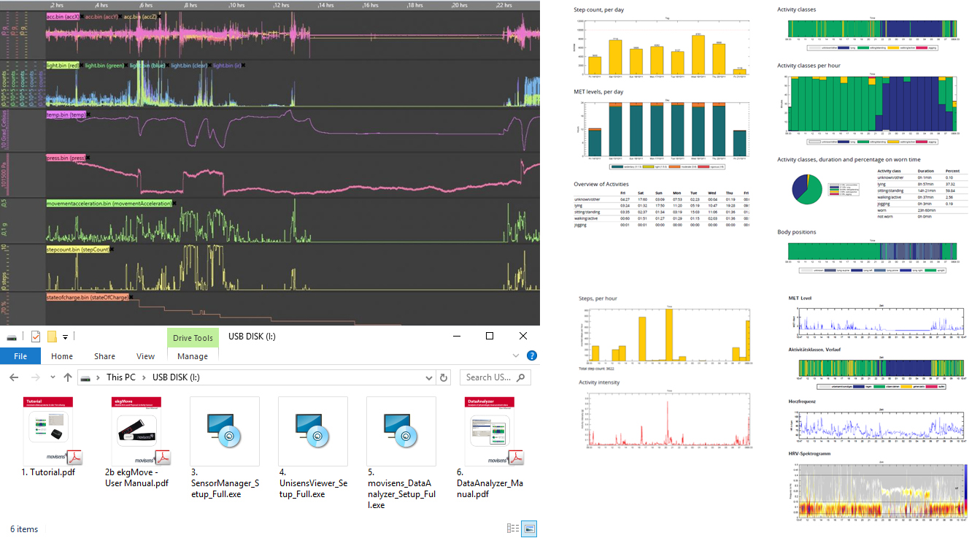The height and width of the screenshot is (538, 980).
Task: Expand the Customize Quick Access Toolbar dropdown
Action: (x=65, y=337)
